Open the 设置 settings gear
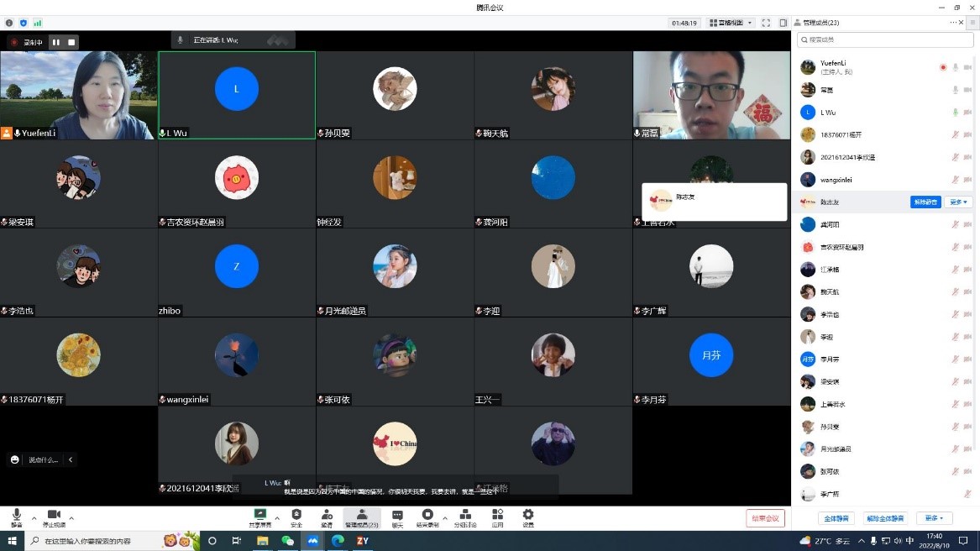The width and height of the screenshot is (980, 551). point(527,517)
